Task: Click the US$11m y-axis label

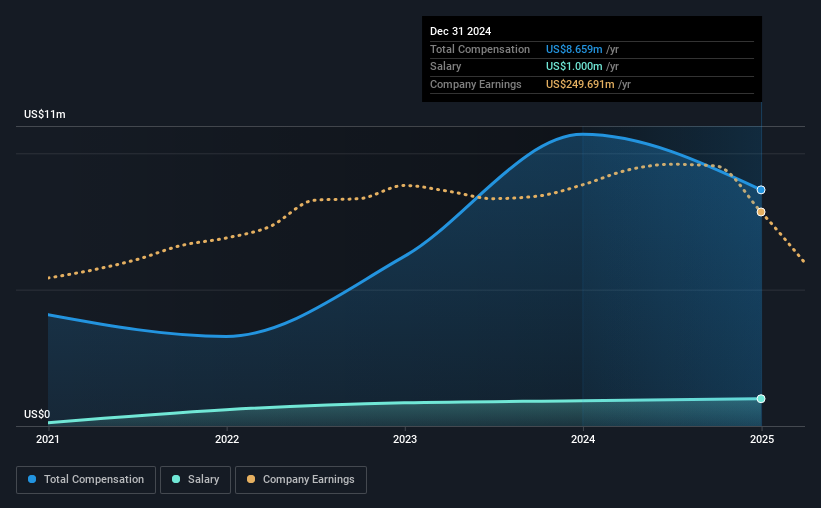Action: [x=45, y=114]
